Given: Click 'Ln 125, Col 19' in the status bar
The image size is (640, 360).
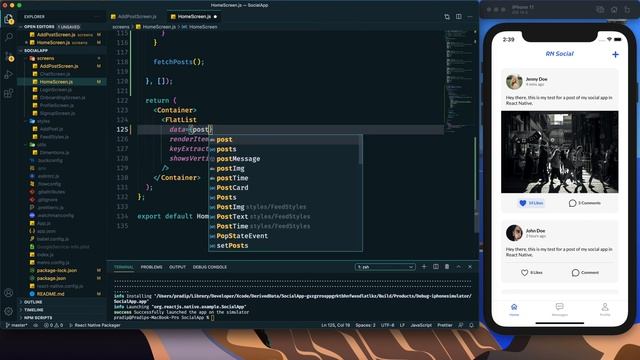Looking at the screenshot, I should [336, 325].
